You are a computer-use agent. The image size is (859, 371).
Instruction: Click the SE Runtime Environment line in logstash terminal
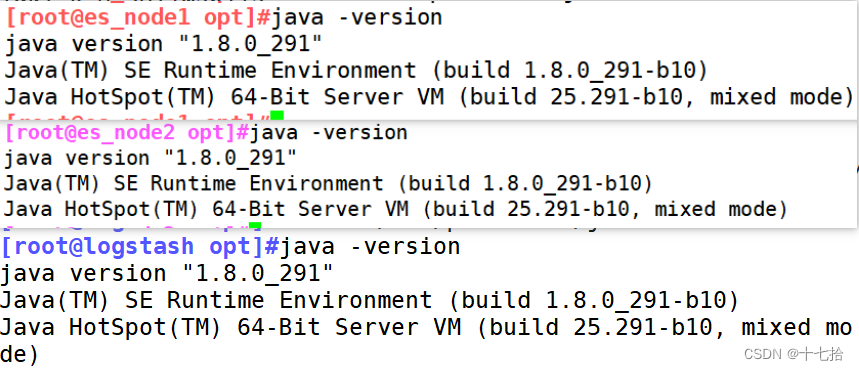370,300
